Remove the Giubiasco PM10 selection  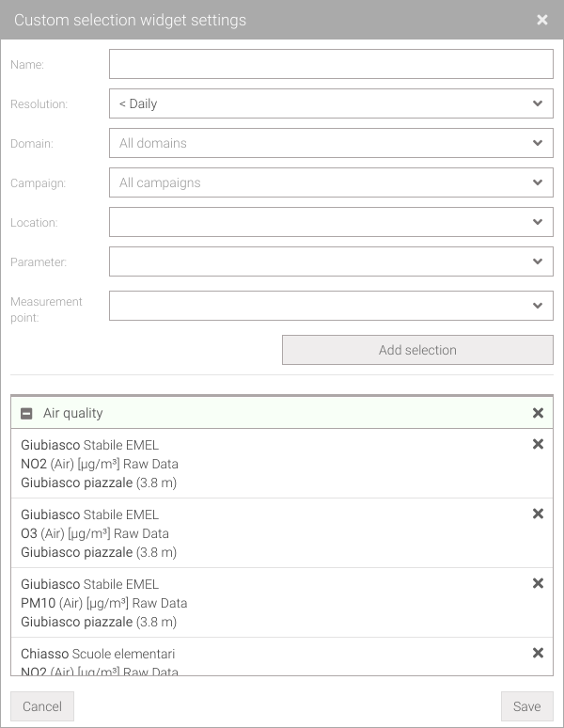[538, 583]
